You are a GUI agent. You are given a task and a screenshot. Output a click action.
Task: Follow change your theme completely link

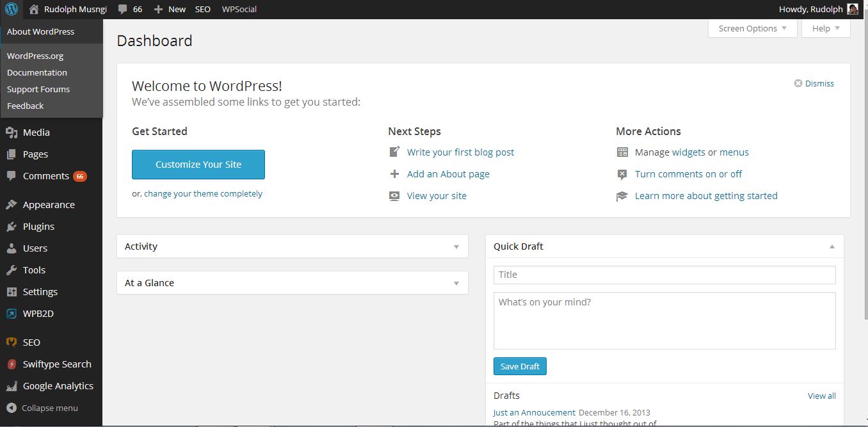pyautogui.click(x=203, y=193)
